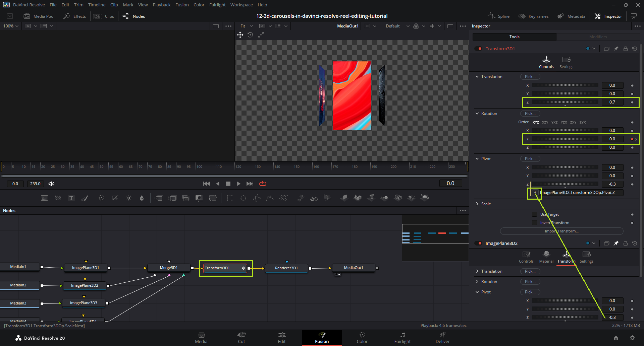
Task: Select the Text tool in Fusion toolbar
Action: pyautogui.click(x=71, y=198)
